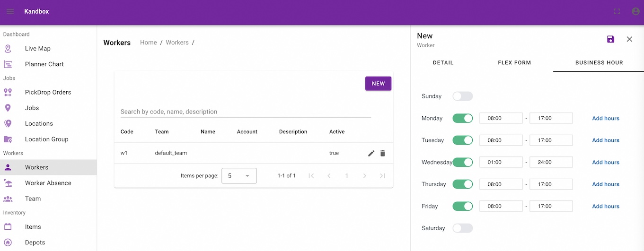Click the Home breadcrumb link
The width and height of the screenshot is (644, 251).
point(148,43)
